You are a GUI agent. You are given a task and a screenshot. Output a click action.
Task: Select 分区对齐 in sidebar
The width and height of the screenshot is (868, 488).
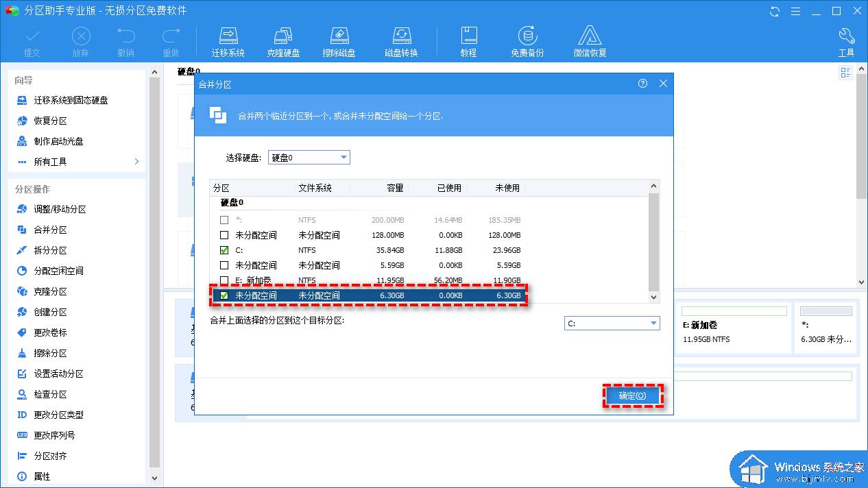pos(50,456)
